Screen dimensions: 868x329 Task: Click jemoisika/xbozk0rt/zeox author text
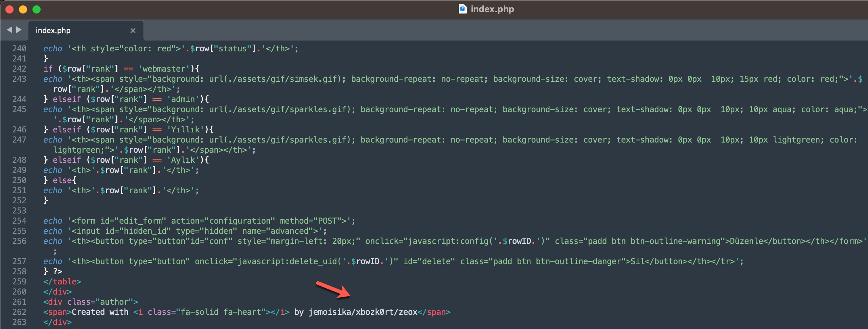(x=363, y=312)
